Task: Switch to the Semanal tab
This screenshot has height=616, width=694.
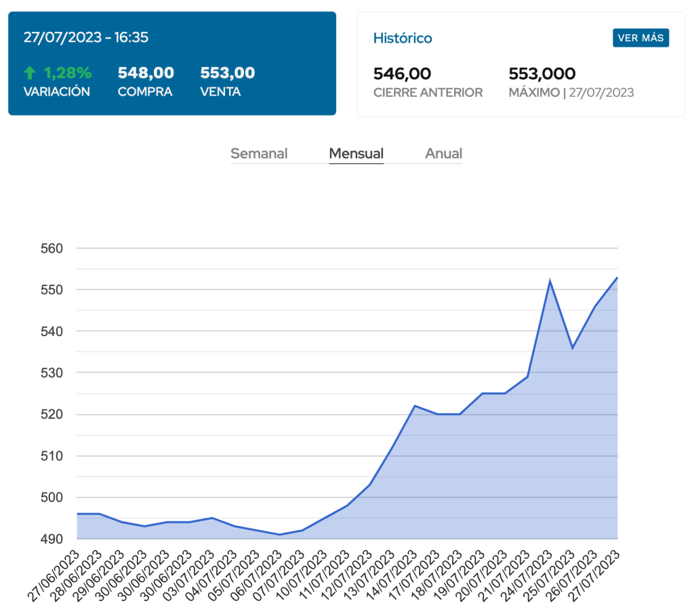Action: coord(259,154)
